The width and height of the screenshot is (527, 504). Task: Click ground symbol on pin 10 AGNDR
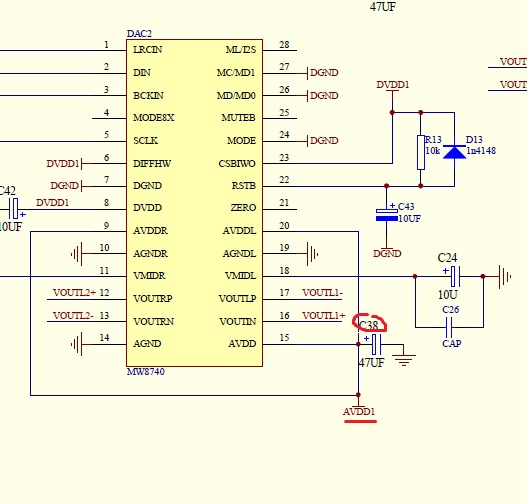77,254
